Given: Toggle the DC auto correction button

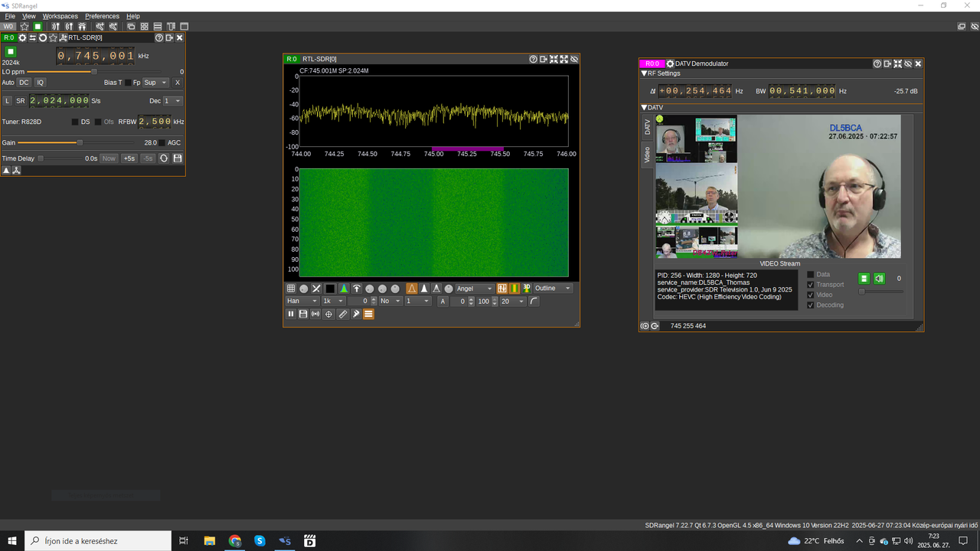Looking at the screenshot, I should (24, 83).
